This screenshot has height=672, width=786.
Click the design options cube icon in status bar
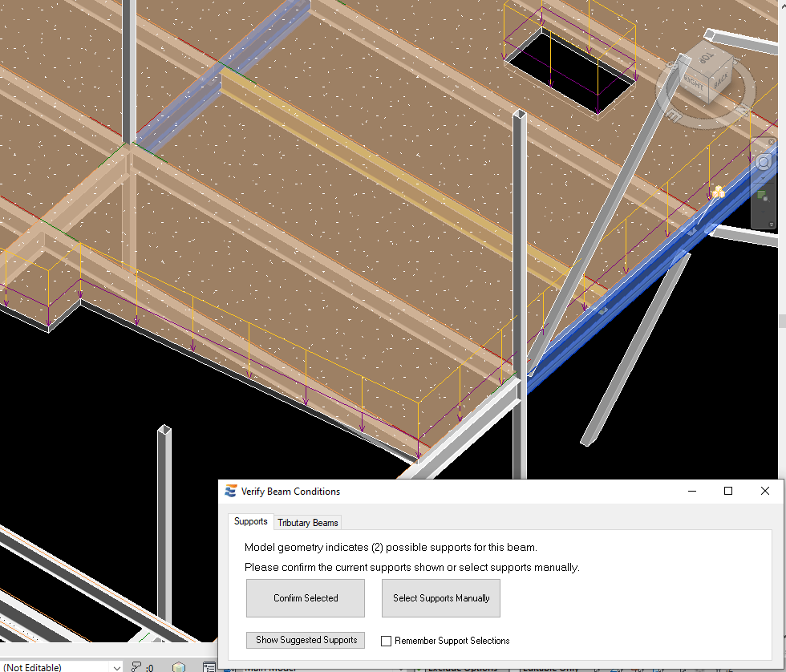(178, 667)
